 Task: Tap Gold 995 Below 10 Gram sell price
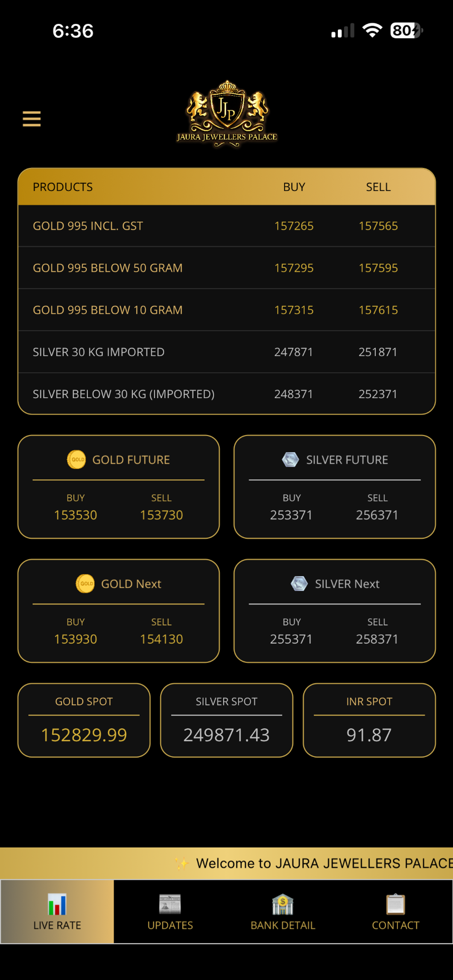click(378, 310)
